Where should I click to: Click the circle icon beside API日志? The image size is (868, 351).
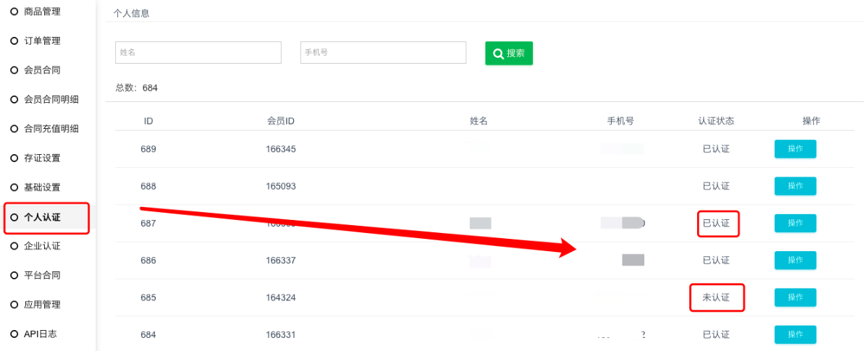(14, 334)
